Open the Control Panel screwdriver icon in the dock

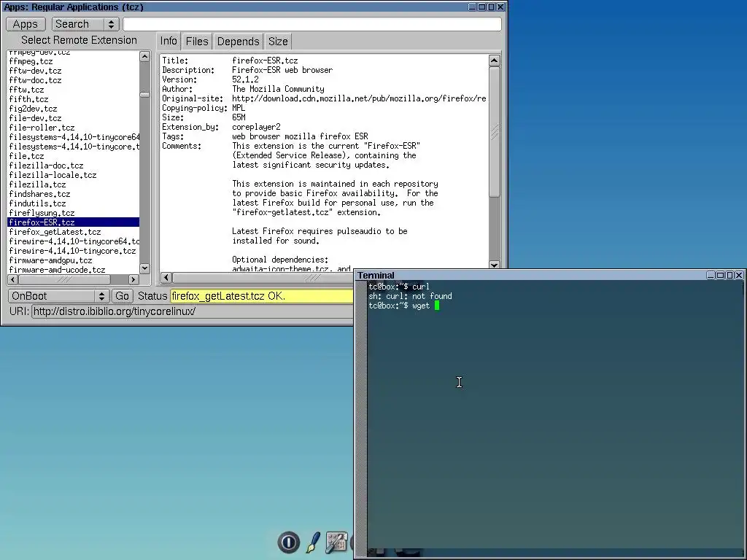click(336, 542)
